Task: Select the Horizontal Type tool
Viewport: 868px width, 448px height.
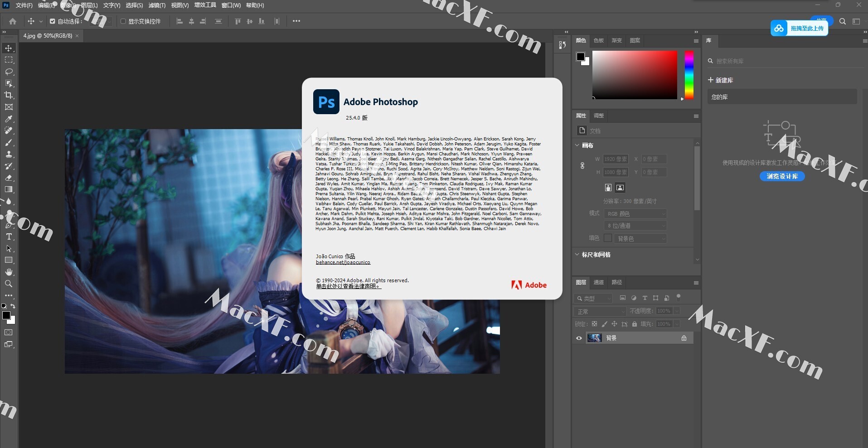Action: click(9, 236)
